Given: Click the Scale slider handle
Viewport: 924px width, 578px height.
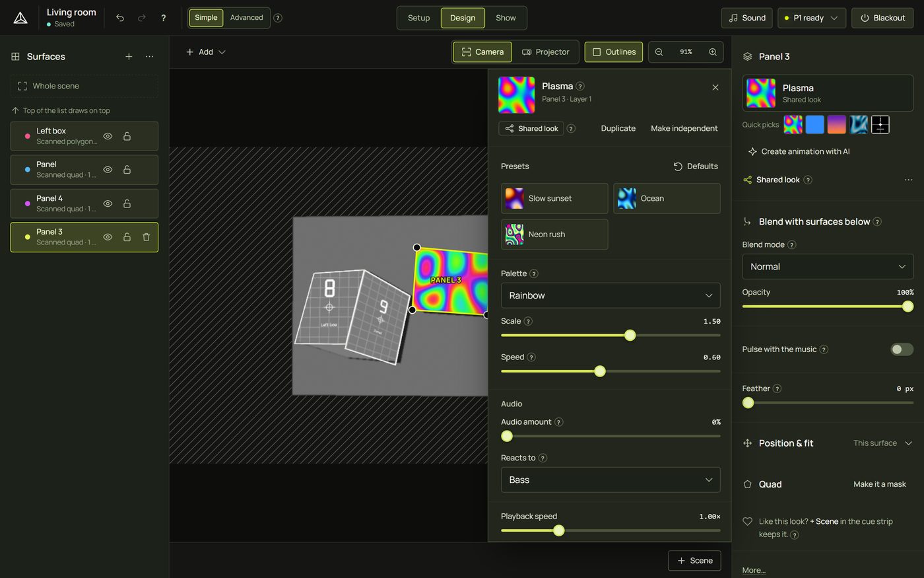Looking at the screenshot, I should pos(630,336).
